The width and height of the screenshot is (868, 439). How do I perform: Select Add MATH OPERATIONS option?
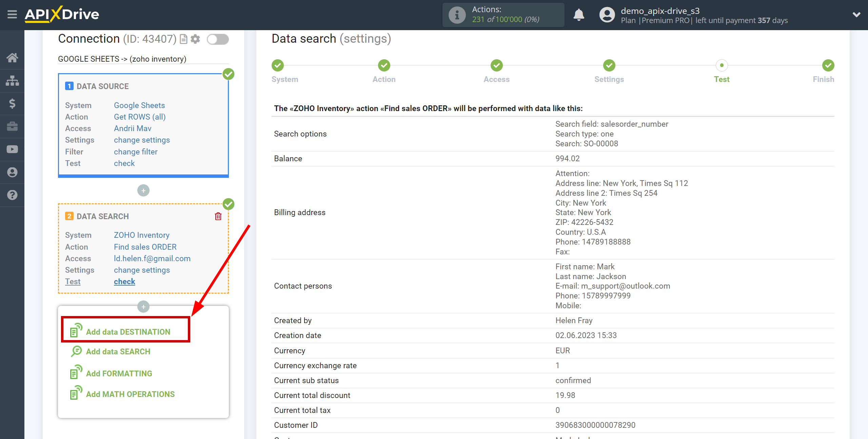click(x=130, y=394)
